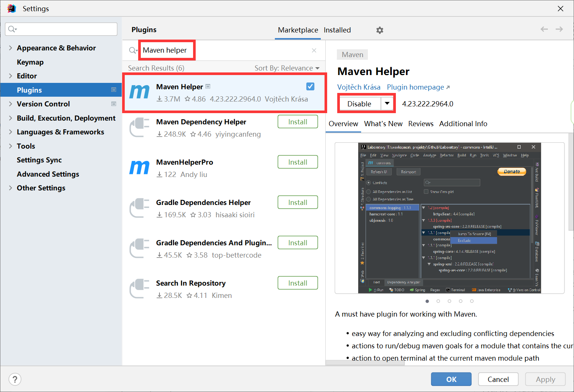Expand the Version Control node
The image size is (574, 392).
click(10, 104)
